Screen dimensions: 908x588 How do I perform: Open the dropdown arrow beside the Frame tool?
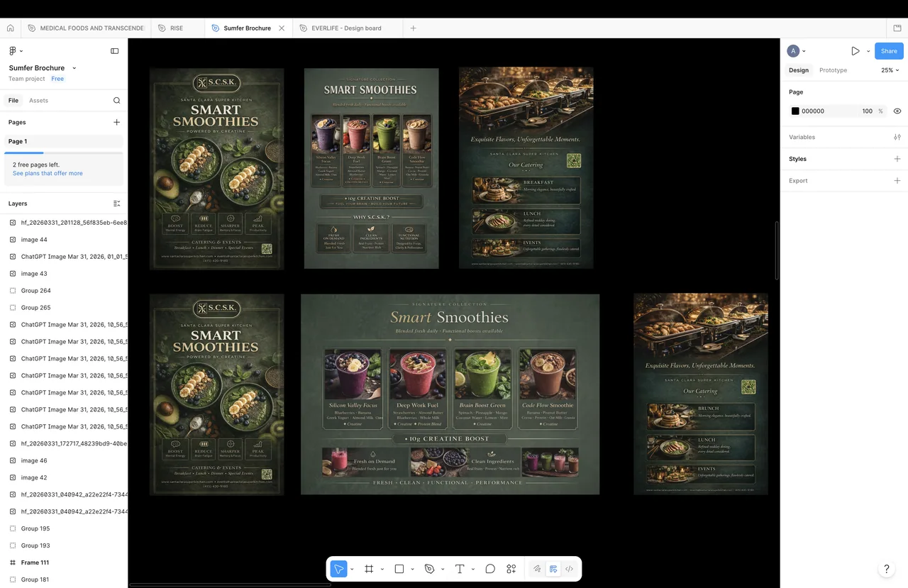click(382, 569)
